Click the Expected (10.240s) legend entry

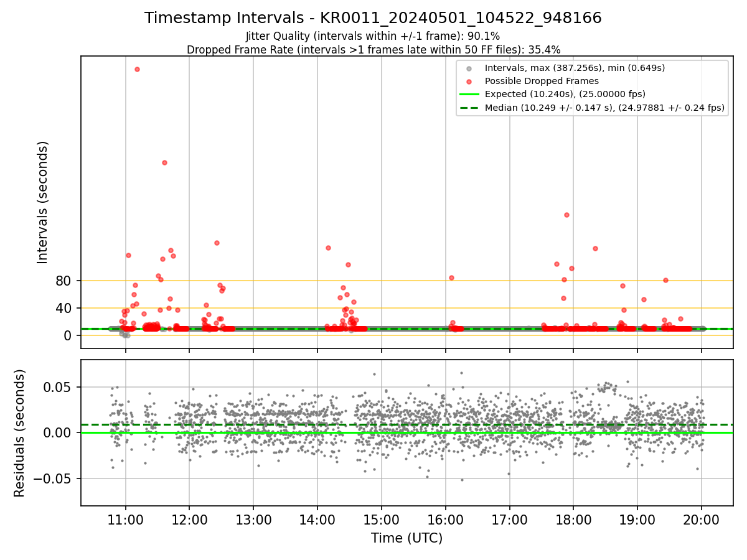(565, 95)
